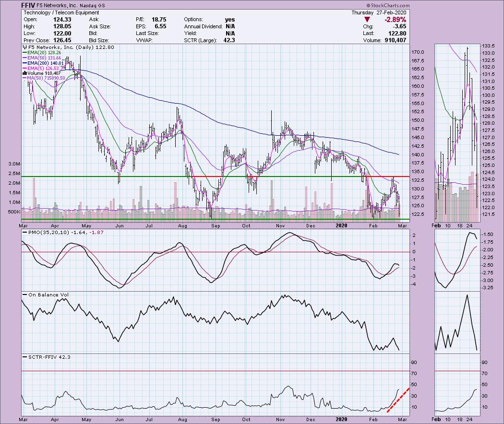The height and width of the screenshot is (424, 504).
Task: Click the dark blue EMA(200) legend line
Action: click(x=25, y=63)
